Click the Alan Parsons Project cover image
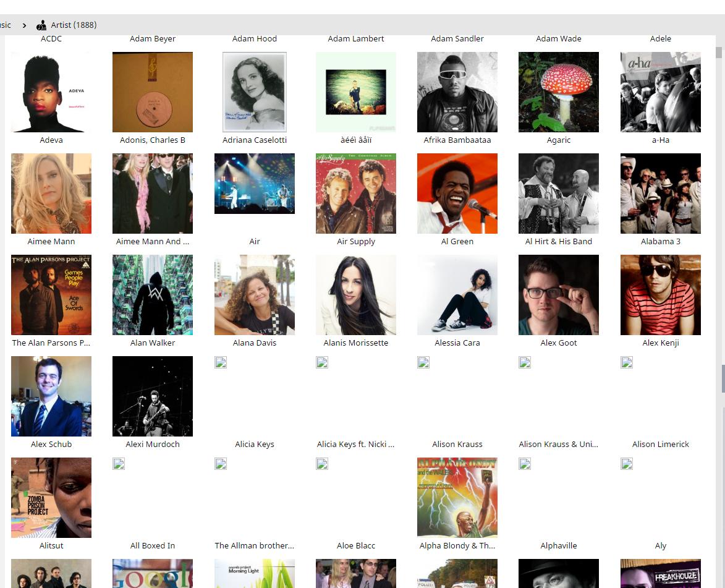725x588 pixels. tap(51, 295)
